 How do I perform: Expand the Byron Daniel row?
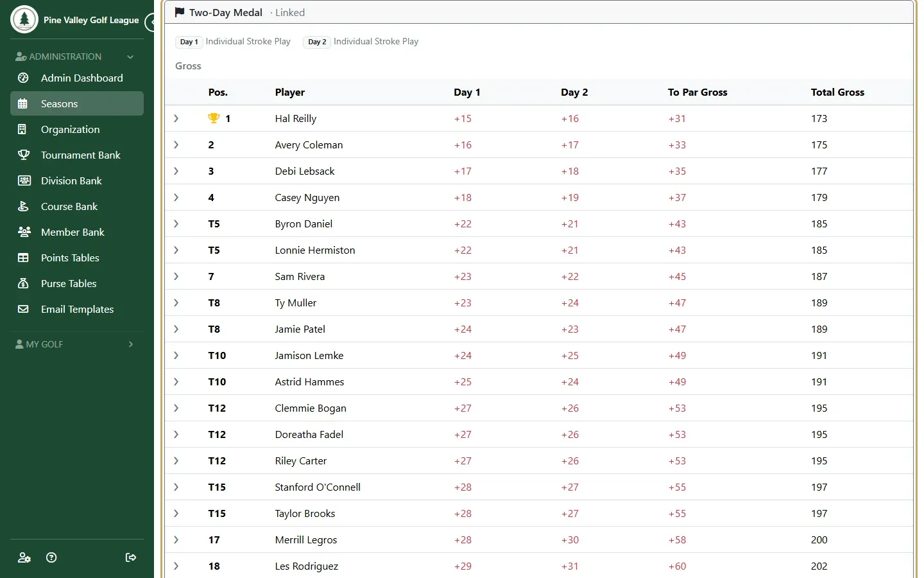coord(176,223)
